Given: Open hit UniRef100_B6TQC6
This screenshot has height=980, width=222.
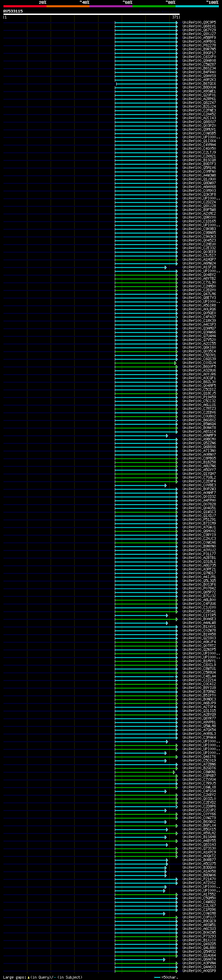Looking at the screenshot, I should 199,84.
